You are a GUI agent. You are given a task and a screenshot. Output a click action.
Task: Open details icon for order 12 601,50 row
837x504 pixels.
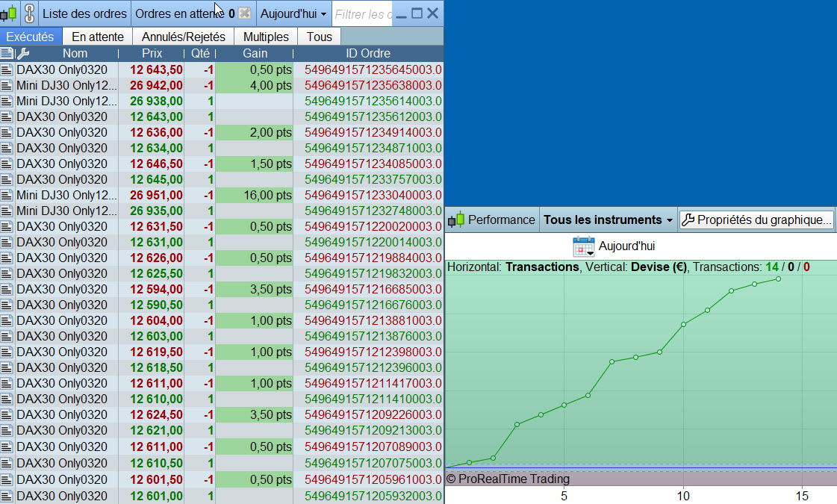[x=7, y=479]
